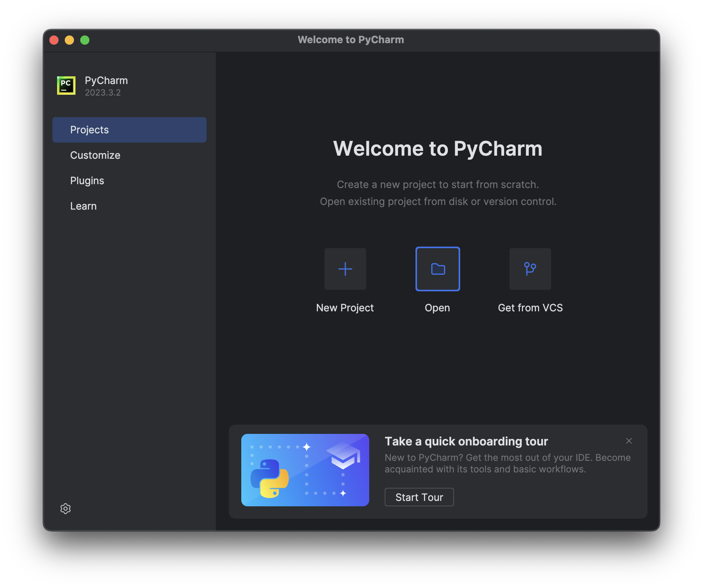Minimize the PyCharm welcome window
The width and height of the screenshot is (703, 588).
click(70, 40)
